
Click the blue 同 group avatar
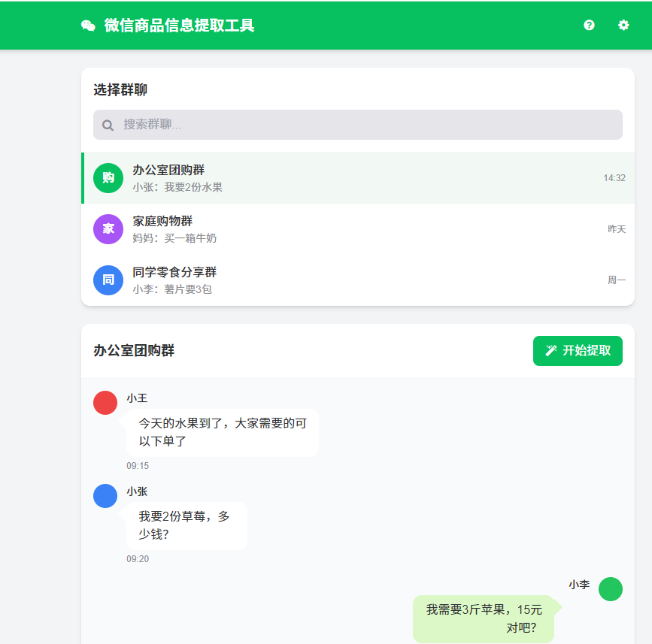coord(108,280)
